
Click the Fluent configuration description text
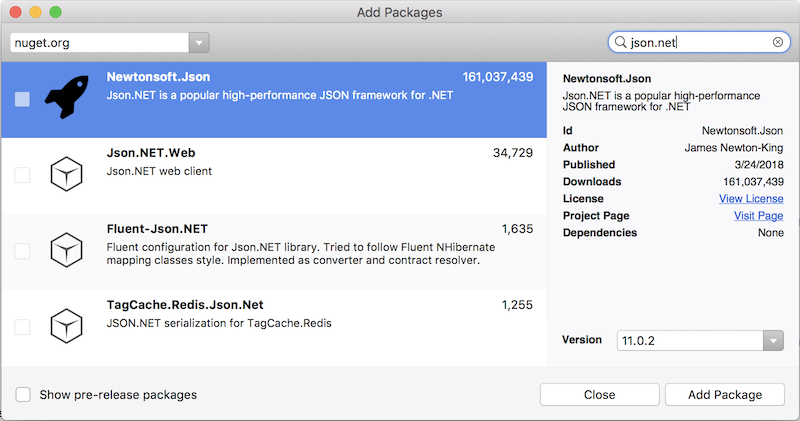[x=301, y=254]
